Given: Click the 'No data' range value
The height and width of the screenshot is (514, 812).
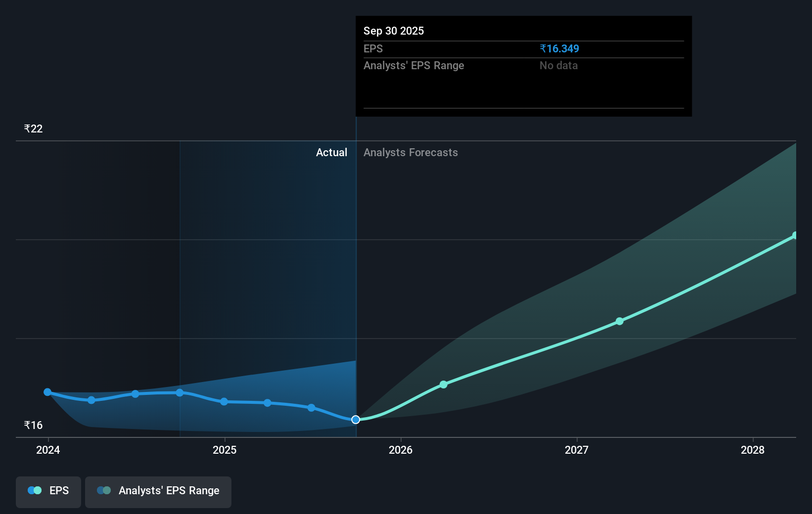Looking at the screenshot, I should pos(558,66).
